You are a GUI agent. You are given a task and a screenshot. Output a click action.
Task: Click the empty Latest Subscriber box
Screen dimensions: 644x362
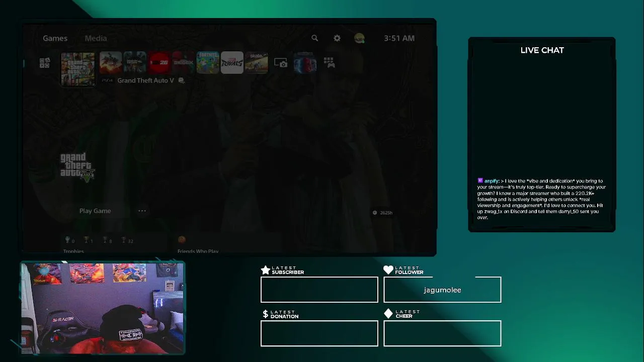(x=319, y=290)
